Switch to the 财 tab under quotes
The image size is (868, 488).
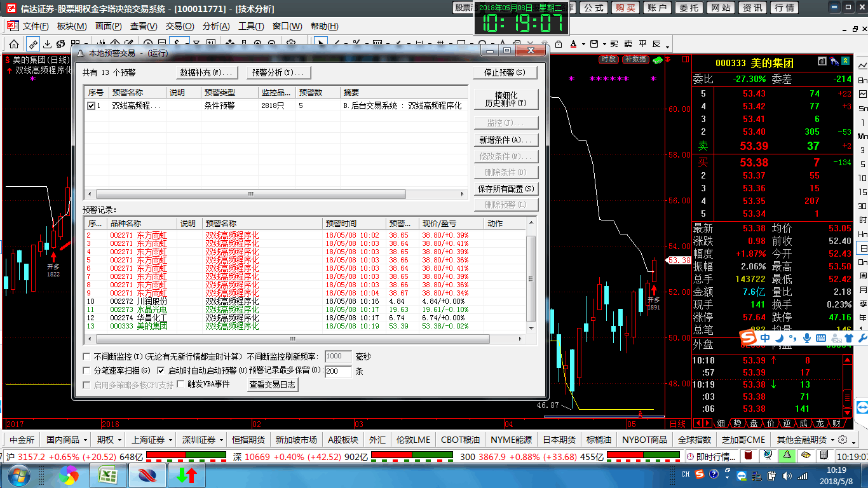836,423
